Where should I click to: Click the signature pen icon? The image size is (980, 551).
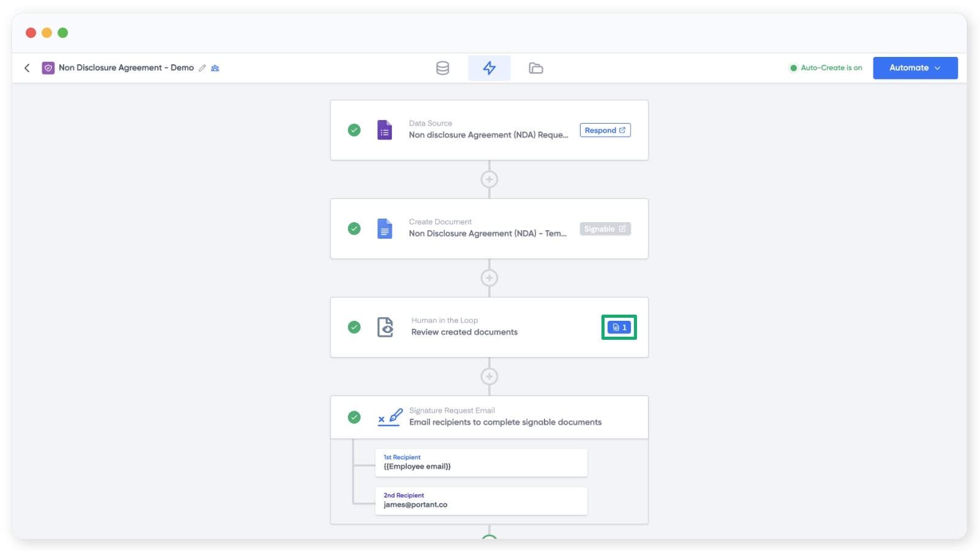(390, 418)
